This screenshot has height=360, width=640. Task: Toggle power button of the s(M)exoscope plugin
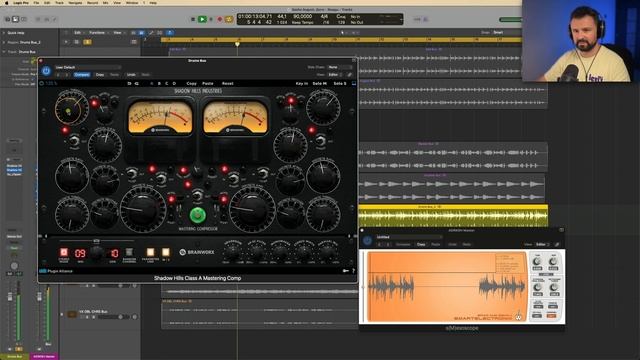coord(367,240)
